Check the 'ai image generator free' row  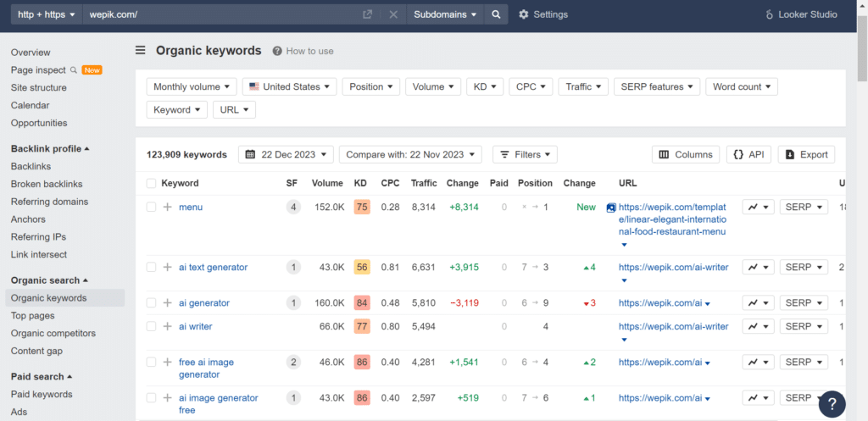(x=151, y=398)
